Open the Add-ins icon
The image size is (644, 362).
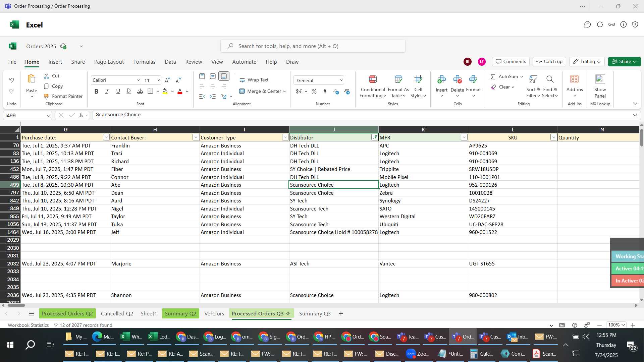pos(575,79)
